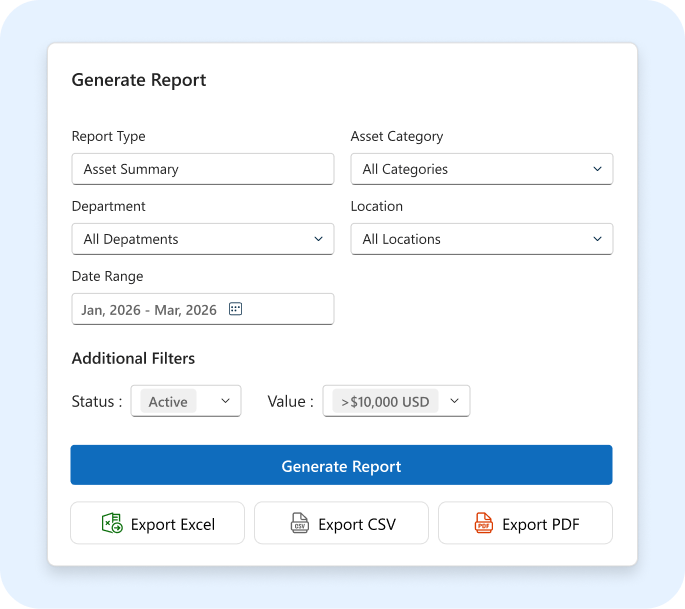Open the Value filter dropdown chevron
Image resolution: width=685 pixels, height=609 pixels.
click(454, 401)
